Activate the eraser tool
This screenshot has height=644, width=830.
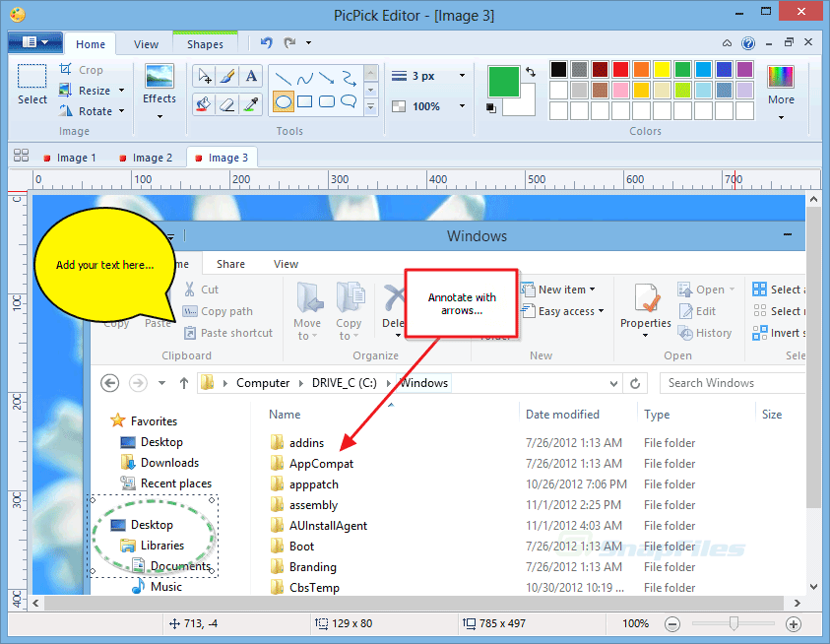[x=227, y=103]
